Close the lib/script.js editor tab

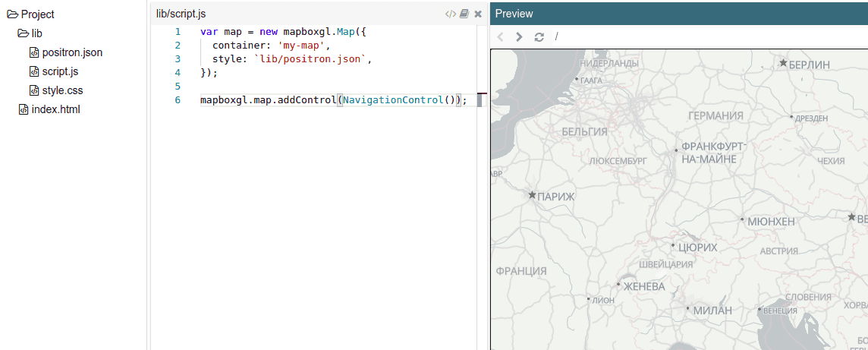(478, 14)
